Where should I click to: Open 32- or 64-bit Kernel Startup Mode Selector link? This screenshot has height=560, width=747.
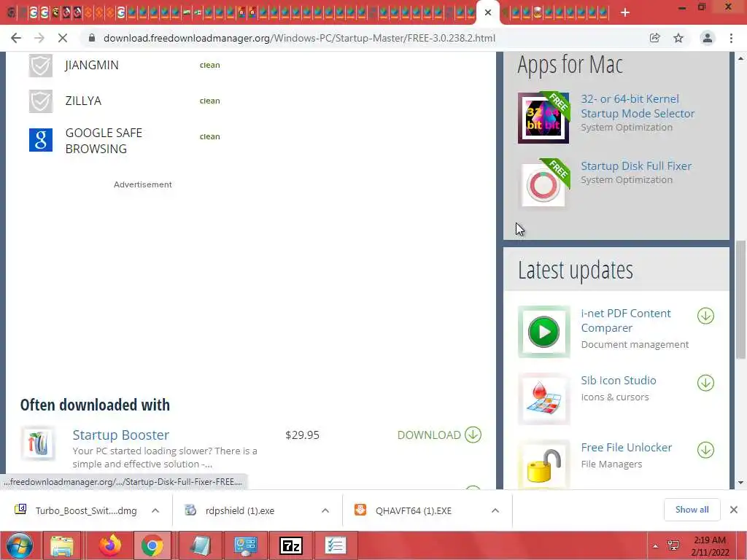point(638,106)
